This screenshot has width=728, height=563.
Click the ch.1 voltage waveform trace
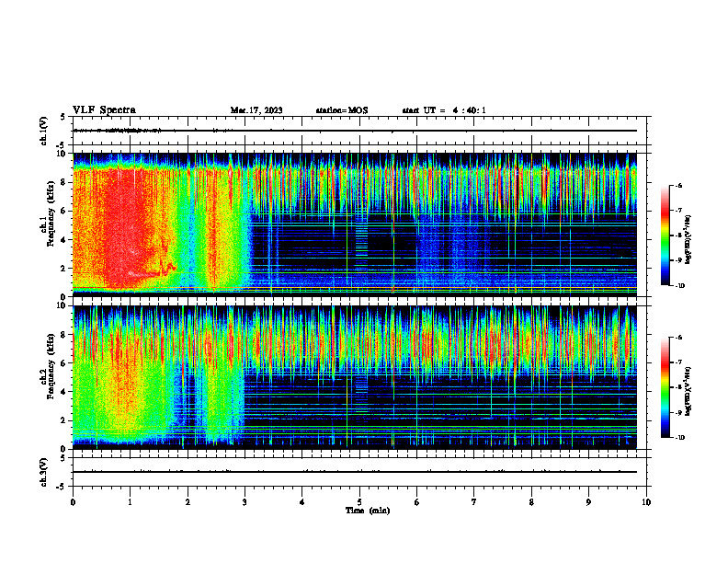tap(355, 131)
